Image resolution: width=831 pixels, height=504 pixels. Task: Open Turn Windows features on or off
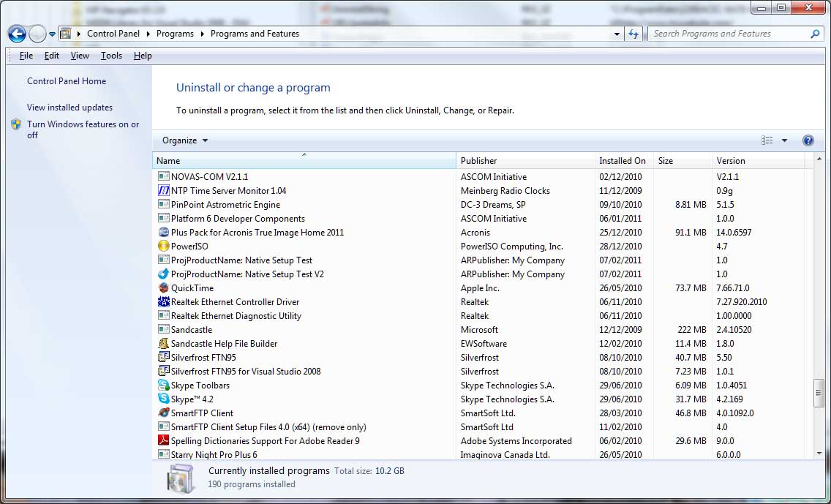click(x=83, y=130)
